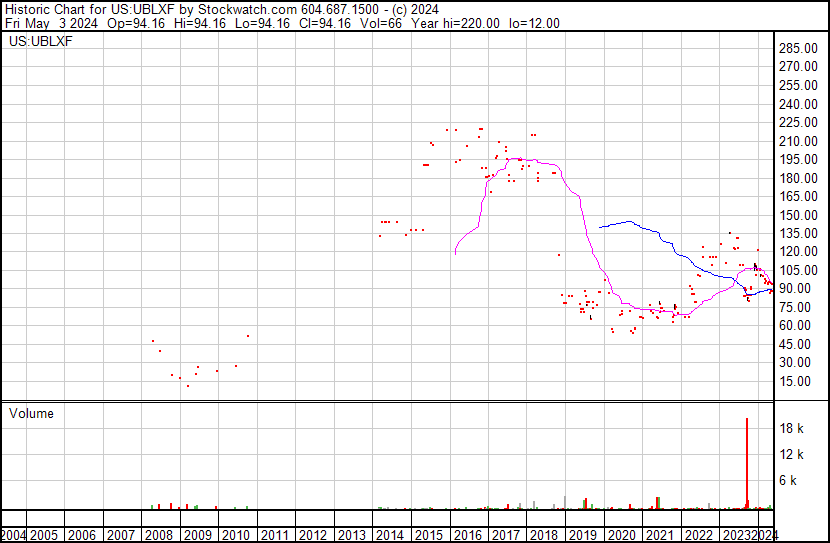Click the 2012 year marker
The width and height of the screenshot is (830, 543).
point(312,534)
